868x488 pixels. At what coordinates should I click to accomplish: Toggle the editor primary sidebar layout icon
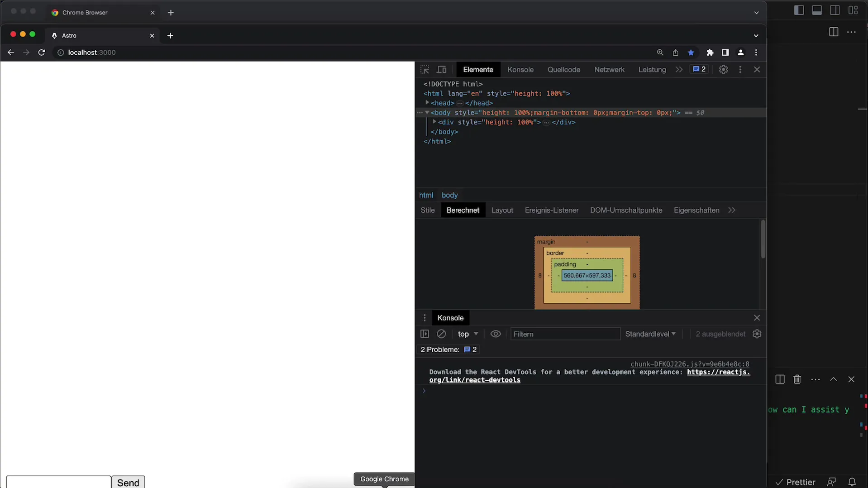click(799, 10)
